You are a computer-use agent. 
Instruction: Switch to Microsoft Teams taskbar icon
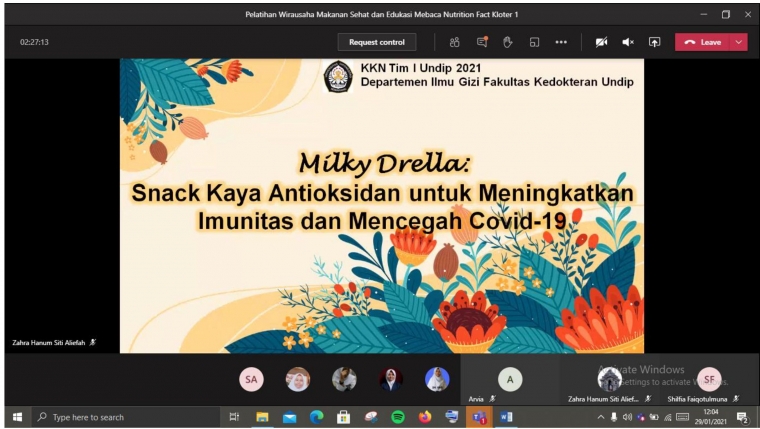(479, 417)
